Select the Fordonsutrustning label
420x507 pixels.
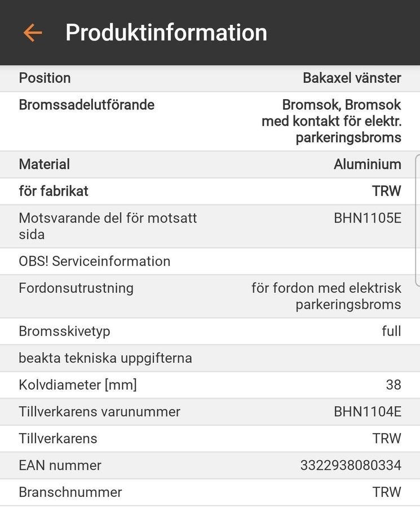[x=76, y=288]
